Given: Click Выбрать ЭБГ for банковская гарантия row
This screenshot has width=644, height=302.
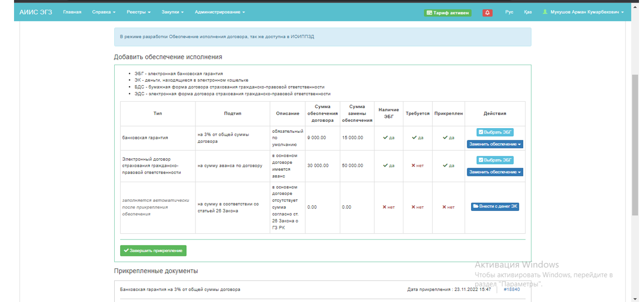Looking at the screenshot, I should 495,132.
